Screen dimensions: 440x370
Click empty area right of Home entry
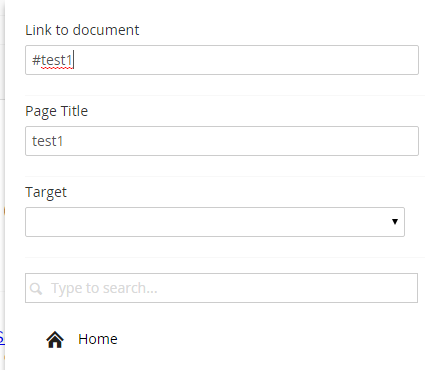(267, 339)
